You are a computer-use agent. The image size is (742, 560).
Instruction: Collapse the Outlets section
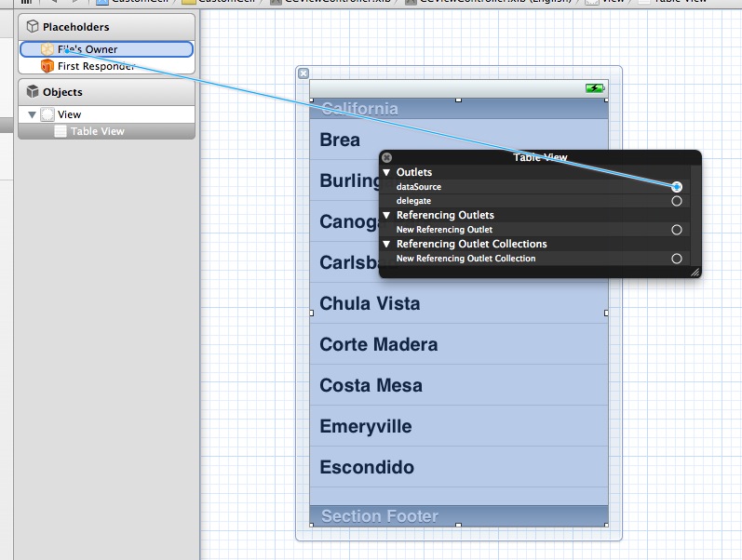click(387, 172)
